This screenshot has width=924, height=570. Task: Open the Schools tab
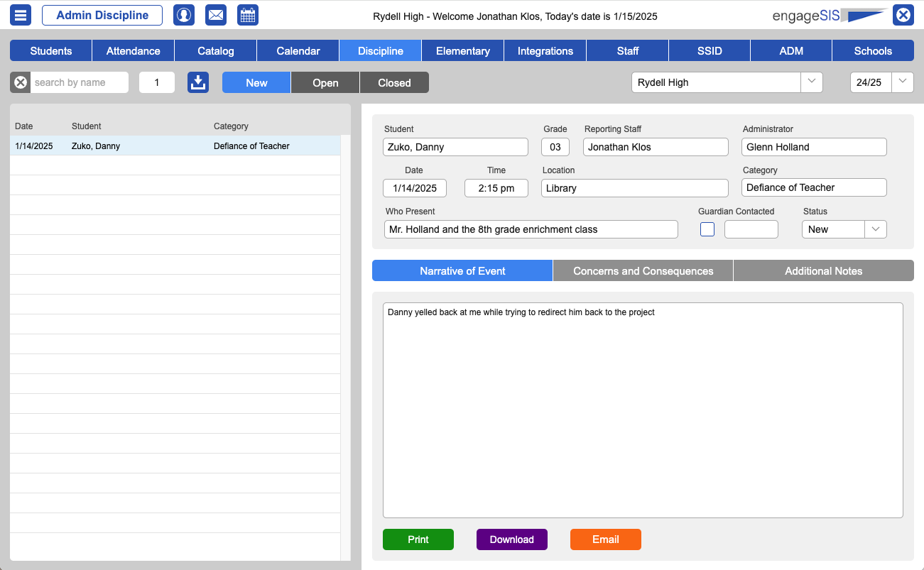pyautogui.click(x=873, y=51)
